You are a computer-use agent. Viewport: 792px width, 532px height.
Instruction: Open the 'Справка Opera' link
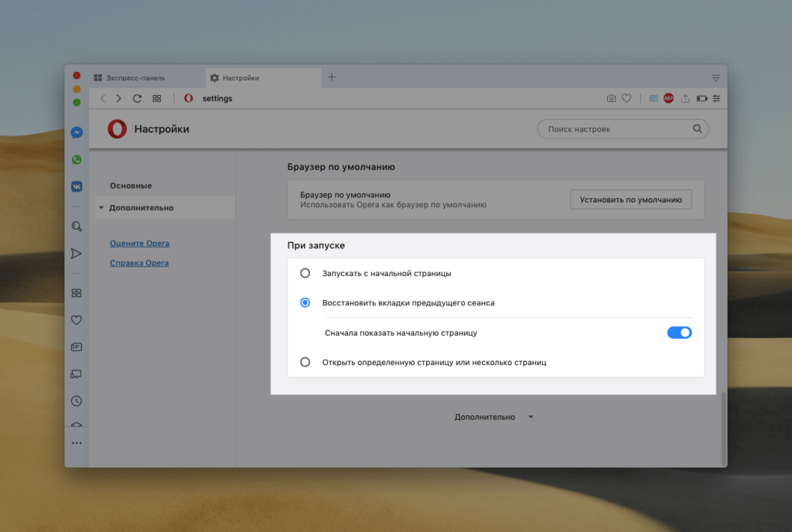tap(139, 263)
